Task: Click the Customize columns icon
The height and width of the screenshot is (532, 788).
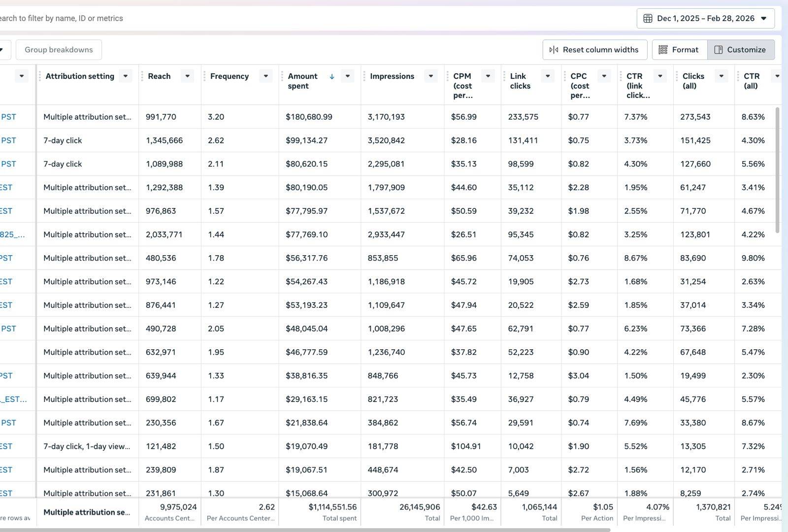Action: click(x=719, y=50)
